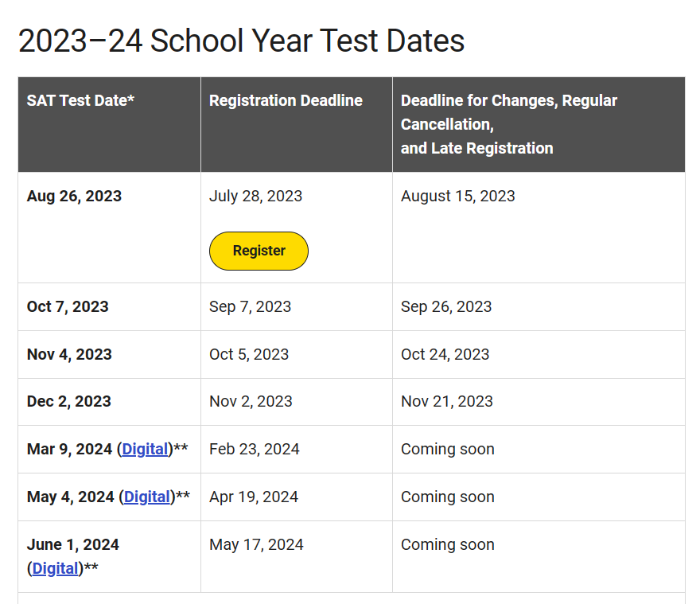Open Digital link for June 1, 2024
Viewport: 700px width, 604px height.
(56, 568)
